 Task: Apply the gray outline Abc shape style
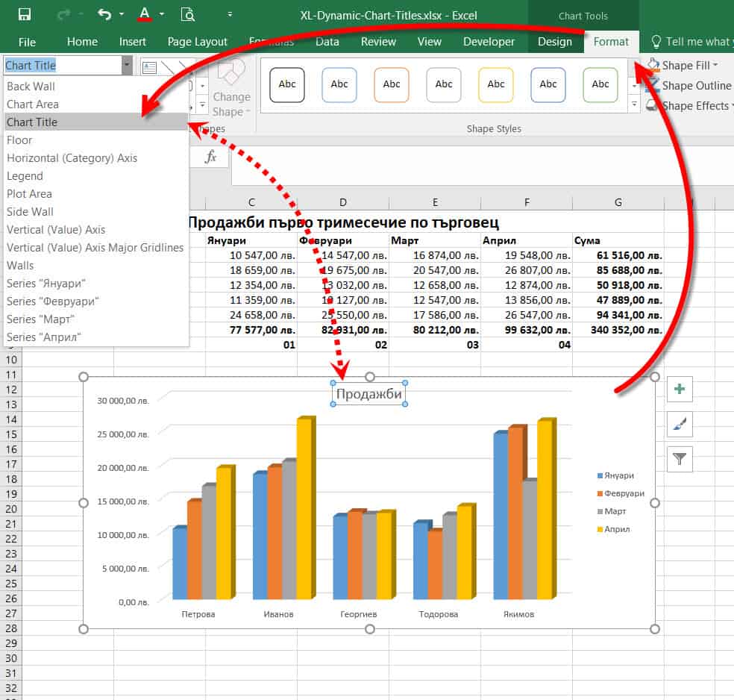click(x=444, y=84)
